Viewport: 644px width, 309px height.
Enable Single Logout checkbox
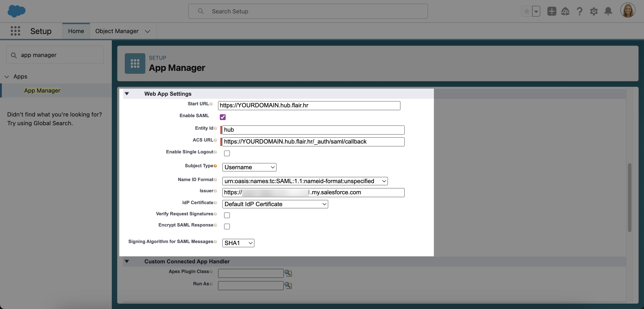pos(227,153)
